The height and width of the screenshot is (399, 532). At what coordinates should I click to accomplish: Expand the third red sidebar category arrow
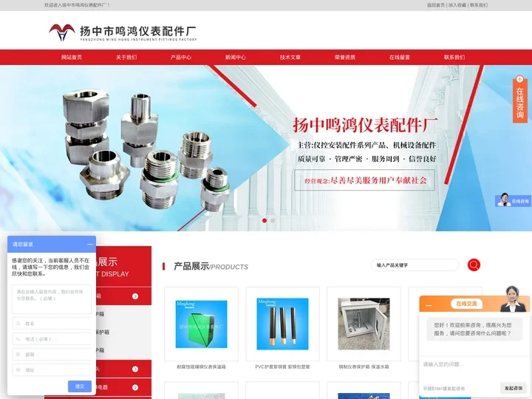coord(135,387)
